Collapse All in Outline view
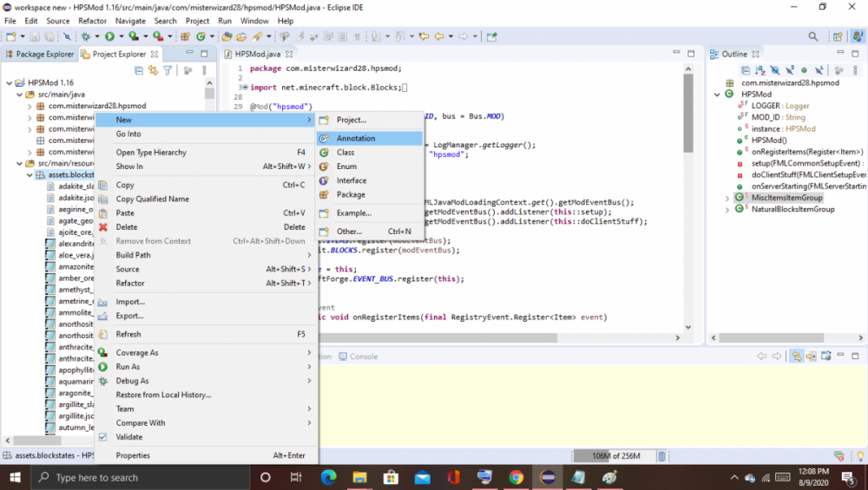The image size is (868, 490). pos(746,70)
